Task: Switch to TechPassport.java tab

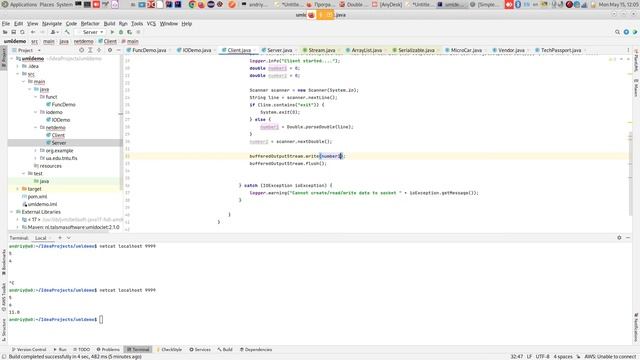Action: point(560,50)
